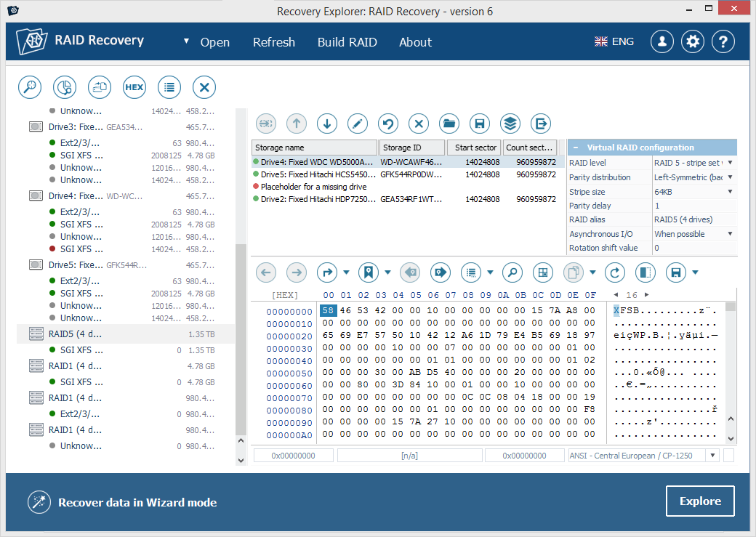Move selected component down with arrow icon
The image size is (756, 537).
click(x=327, y=124)
